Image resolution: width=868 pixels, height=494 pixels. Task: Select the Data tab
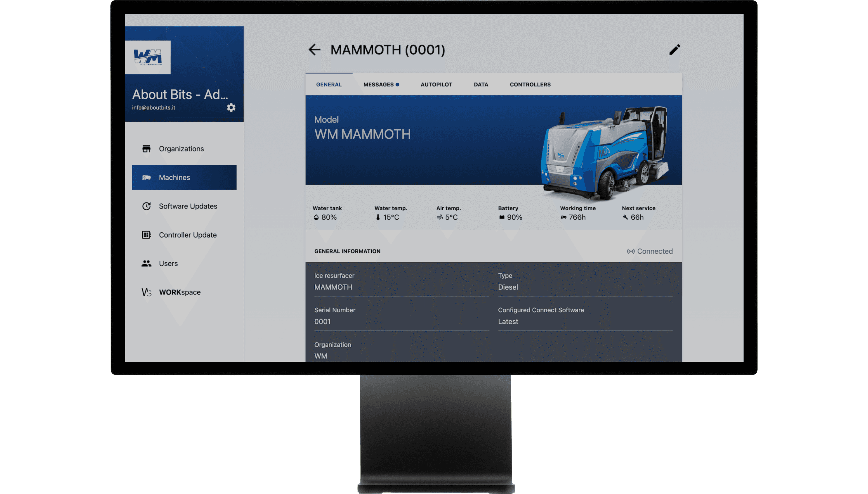[x=481, y=85]
